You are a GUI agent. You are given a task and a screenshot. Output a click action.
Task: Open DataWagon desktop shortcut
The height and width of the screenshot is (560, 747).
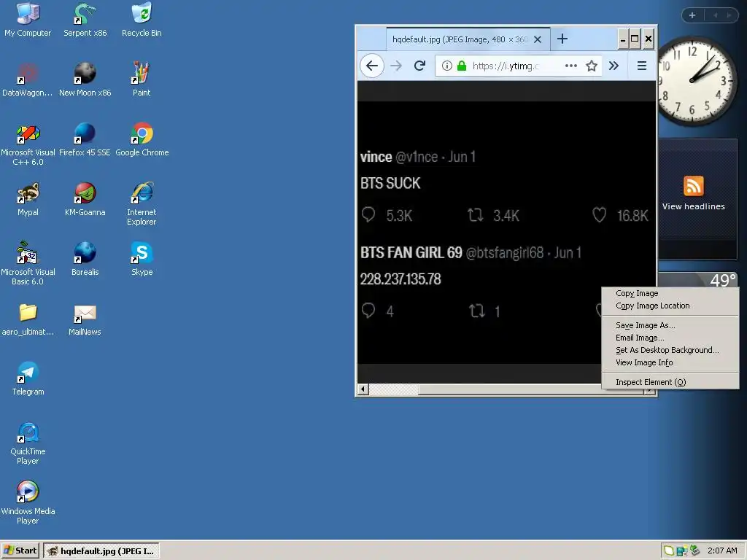click(x=28, y=79)
